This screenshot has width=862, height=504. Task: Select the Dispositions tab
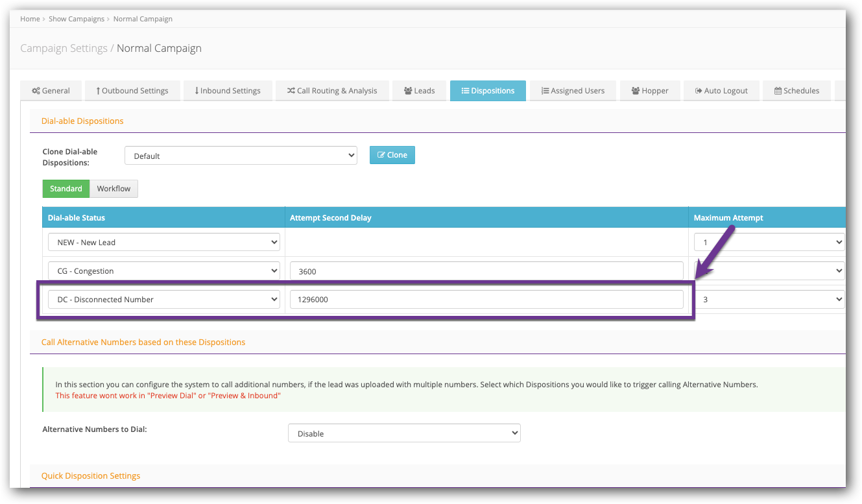(488, 91)
